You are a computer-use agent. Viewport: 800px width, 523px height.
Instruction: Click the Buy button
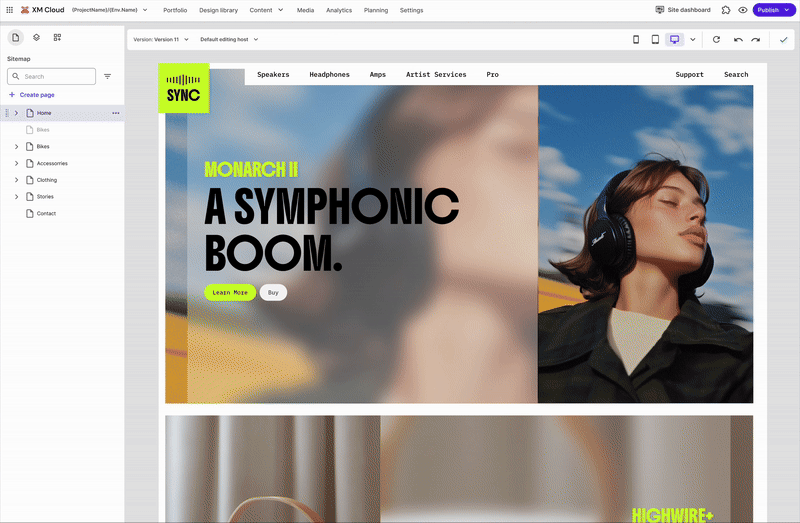click(x=273, y=292)
